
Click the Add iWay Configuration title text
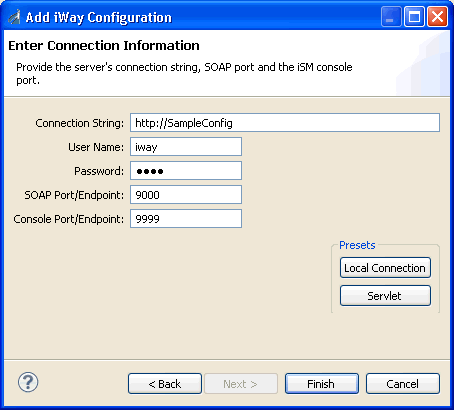(x=99, y=17)
